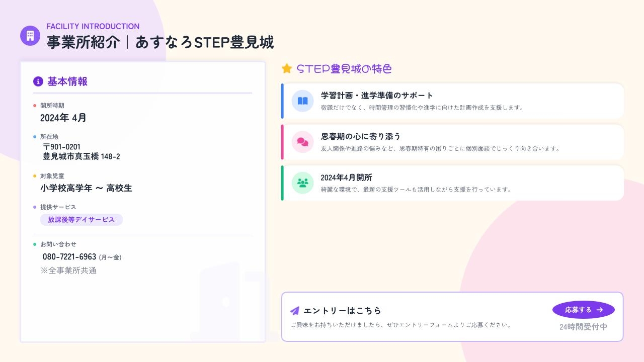Click the arrow in 応募する button
Screen dimensions: 644x362
(599, 310)
